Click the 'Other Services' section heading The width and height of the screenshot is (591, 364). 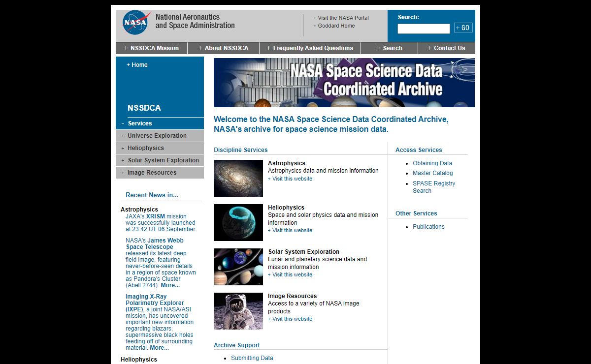(416, 213)
